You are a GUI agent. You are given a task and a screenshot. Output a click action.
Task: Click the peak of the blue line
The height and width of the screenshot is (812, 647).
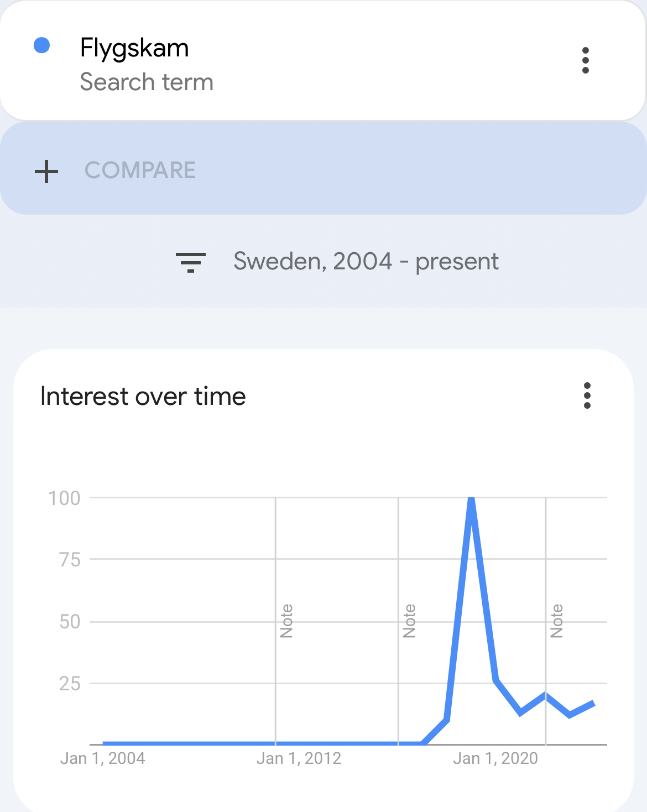coord(471,499)
